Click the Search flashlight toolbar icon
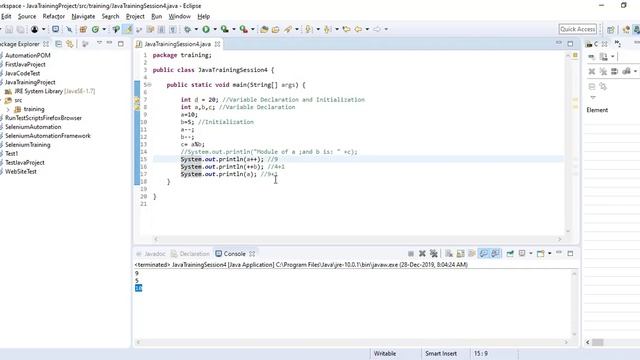 [x=288, y=29]
